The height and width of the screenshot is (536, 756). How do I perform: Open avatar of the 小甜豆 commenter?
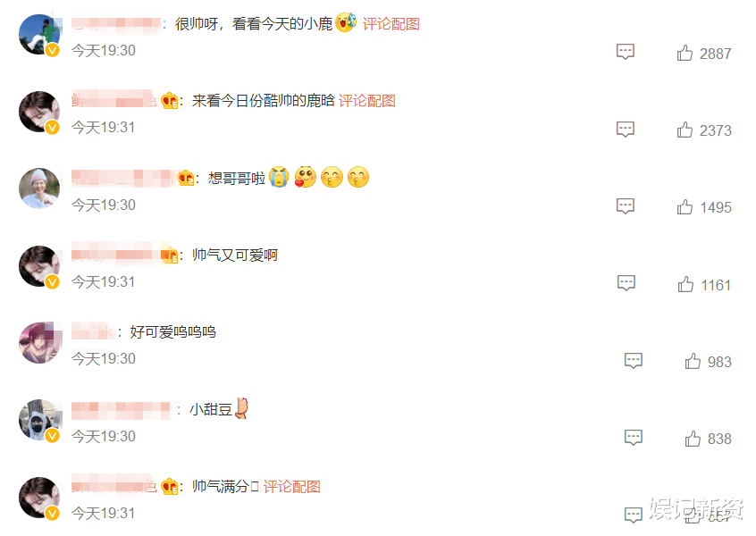click(40, 420)
